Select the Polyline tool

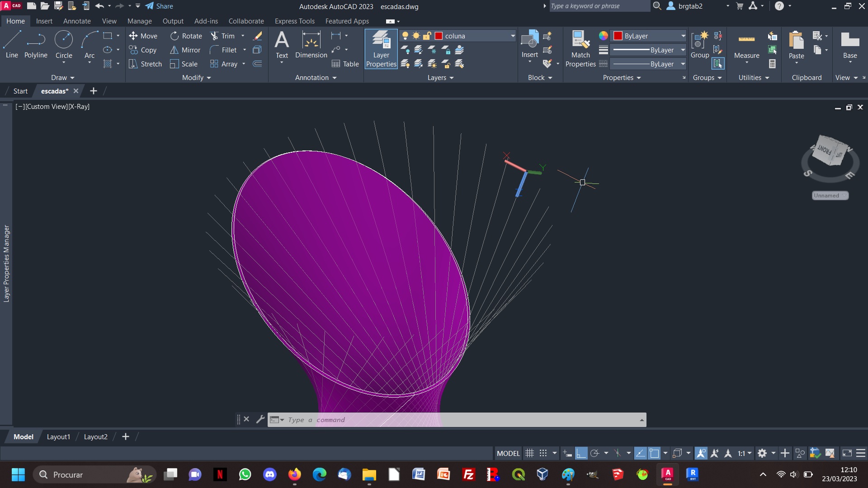36,45
